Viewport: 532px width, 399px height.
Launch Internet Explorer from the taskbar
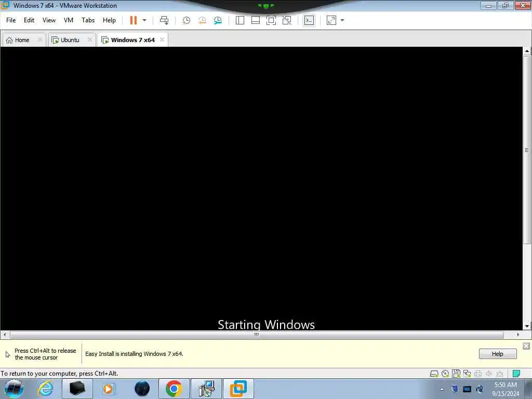pos(45,389)
